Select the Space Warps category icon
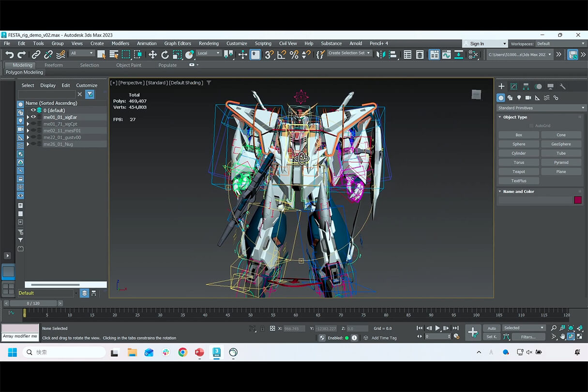This screenshot has width=588, height=392. point(546,98)
